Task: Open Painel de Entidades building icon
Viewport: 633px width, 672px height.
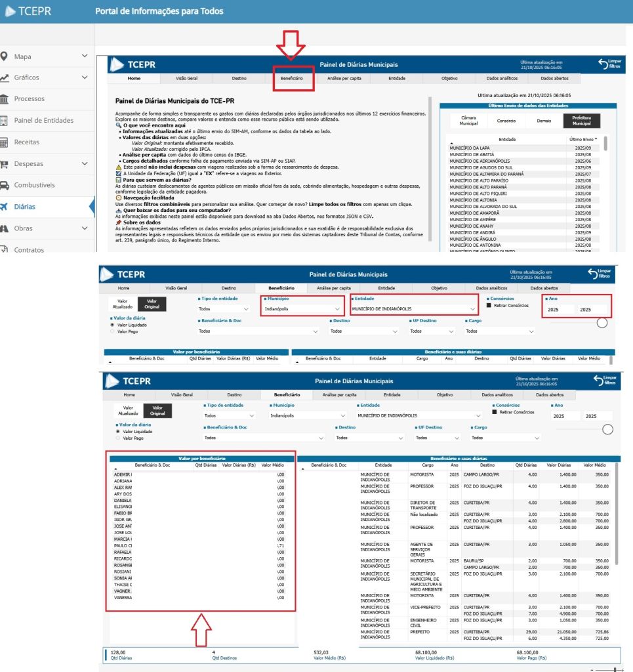Action: point(5,121)
